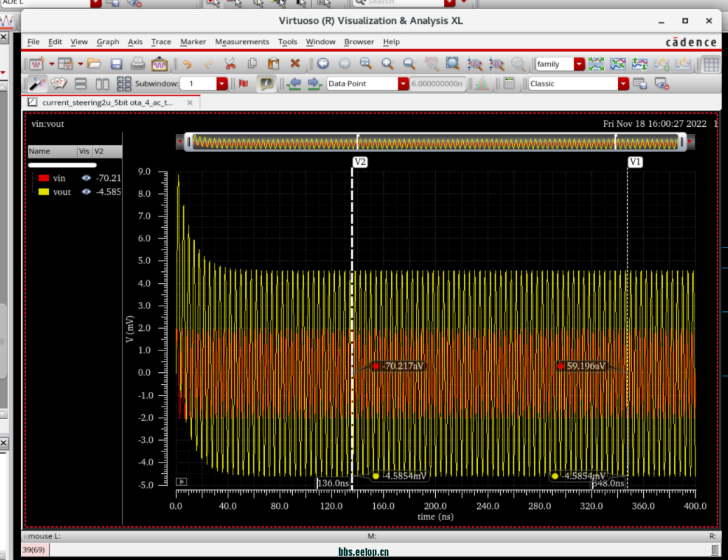The height and width of the screenshot is (560, 728).
Task: Open the Axis menu
Action: pyautogui.click(x=135, y=42)
